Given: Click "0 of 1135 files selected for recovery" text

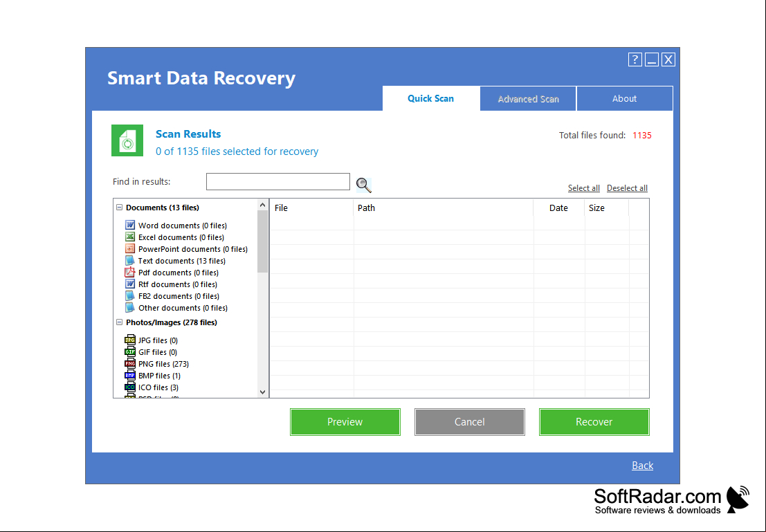Looking at the screenshot, I should click(237, 152).
